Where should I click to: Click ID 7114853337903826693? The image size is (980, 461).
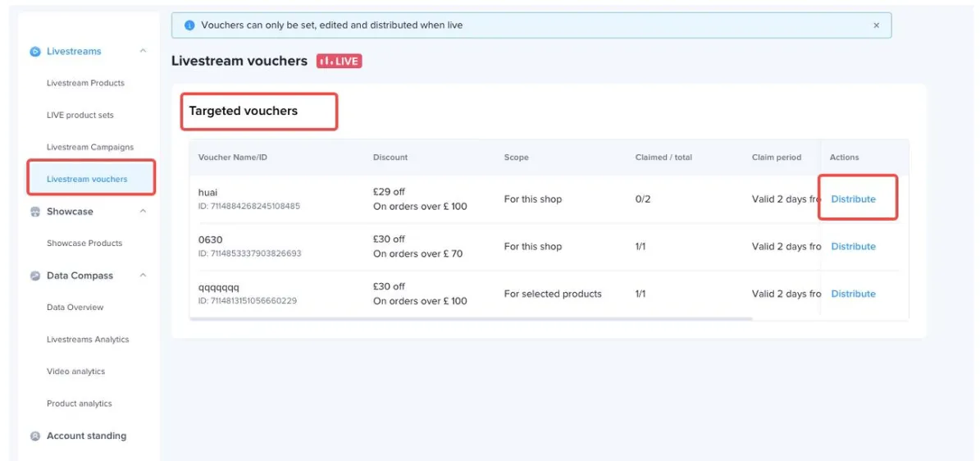click(249, 253)
